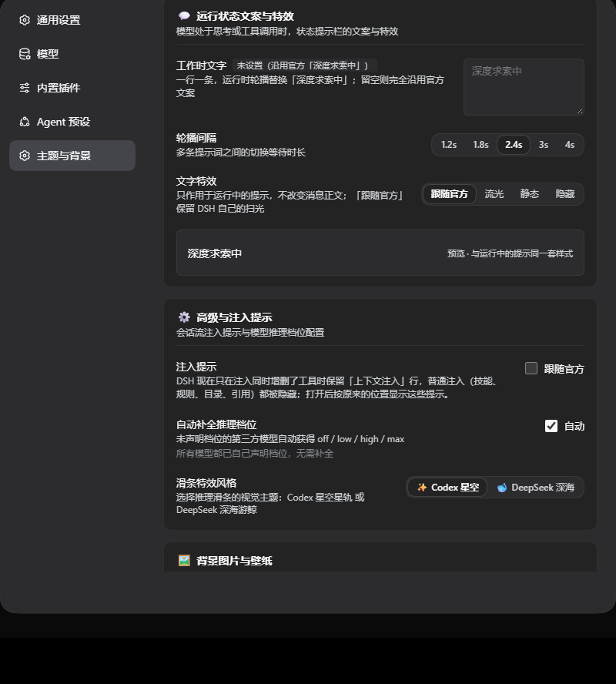This screenshot has height=684, width=616.
Task: Select 跟随官方 text effect option
Action: click(x=450, y=193)
